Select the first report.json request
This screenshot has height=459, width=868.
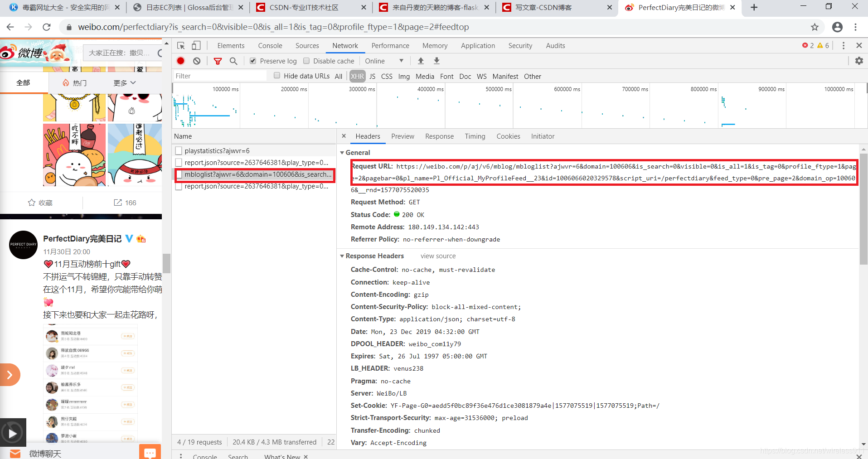pyautogui.click(x=255, y=162)
